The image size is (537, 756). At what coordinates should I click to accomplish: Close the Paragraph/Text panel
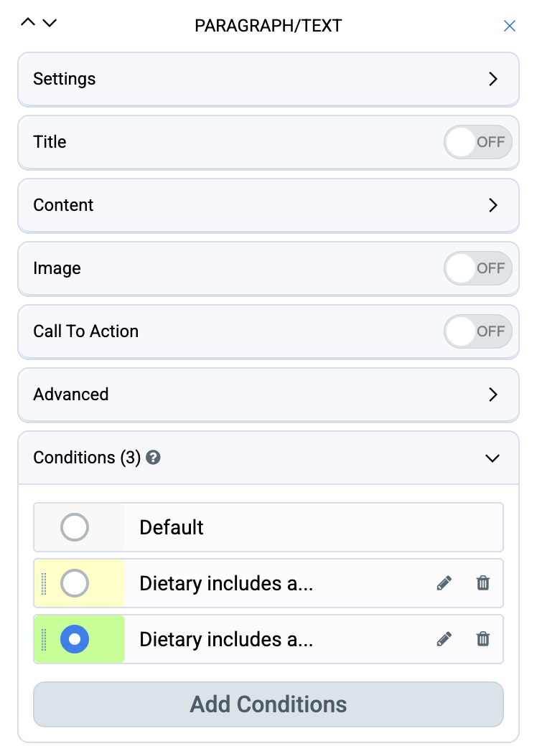click(510, 26)
